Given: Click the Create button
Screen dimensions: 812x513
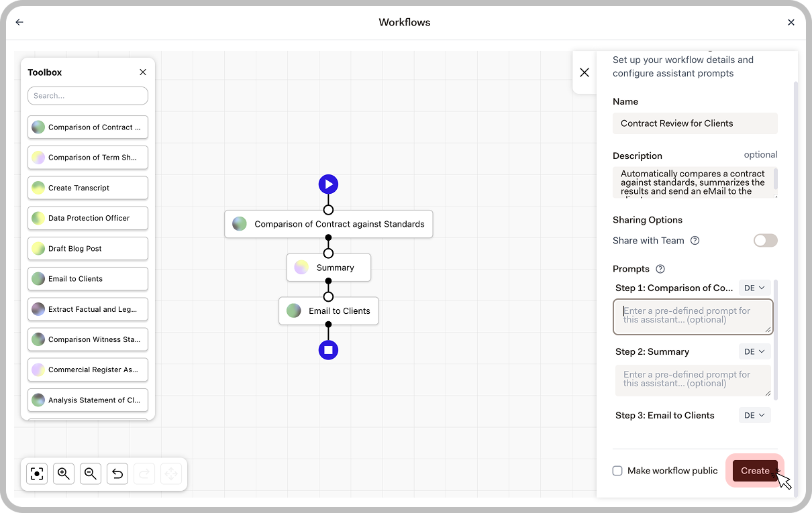Looking at the screenshot, I should (754, 471).
